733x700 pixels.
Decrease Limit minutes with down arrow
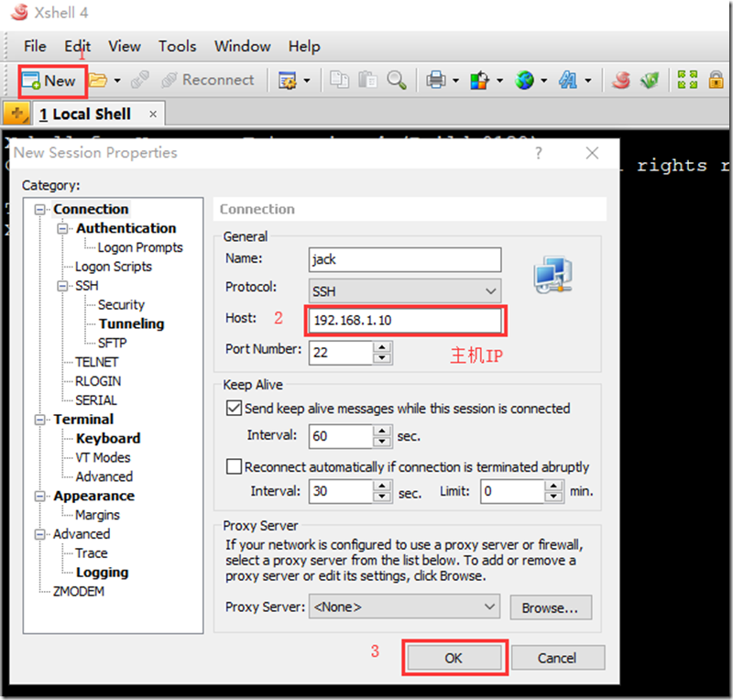coord(553,497)
